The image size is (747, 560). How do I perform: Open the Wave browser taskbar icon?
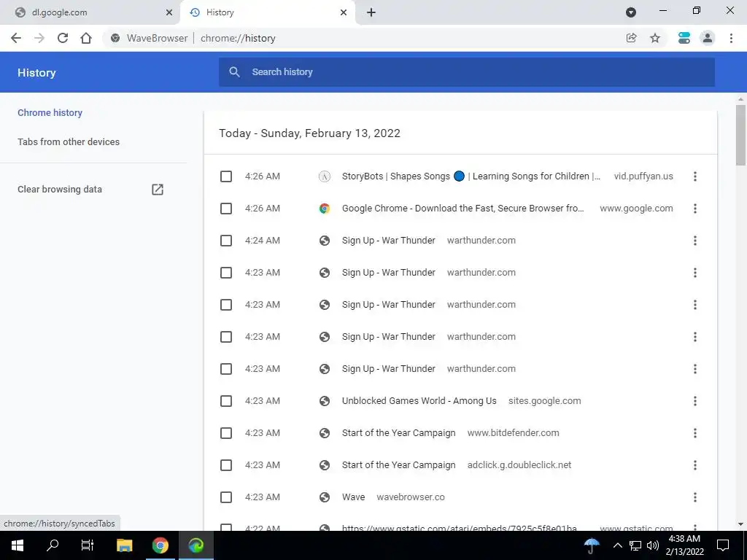click(x=196, y=545)
